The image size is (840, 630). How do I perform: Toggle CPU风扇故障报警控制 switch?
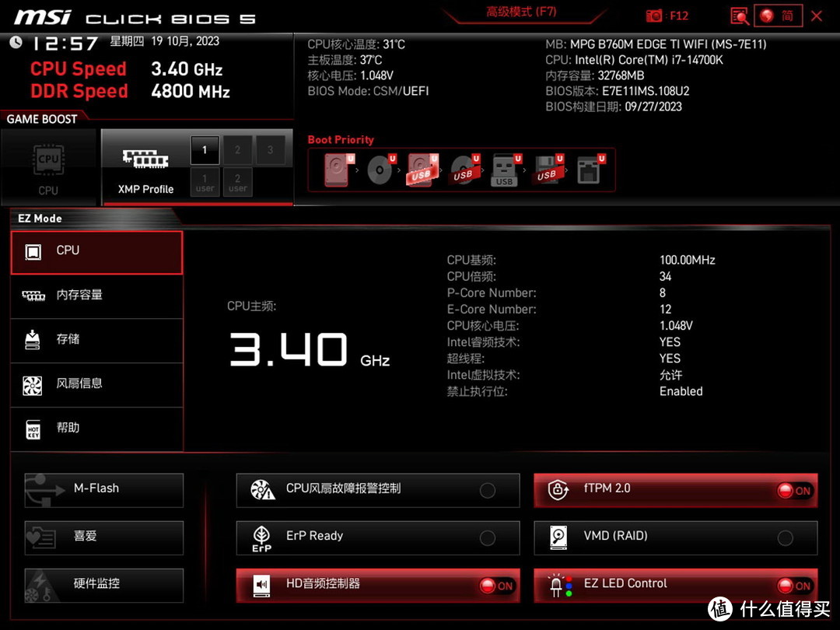488,490
